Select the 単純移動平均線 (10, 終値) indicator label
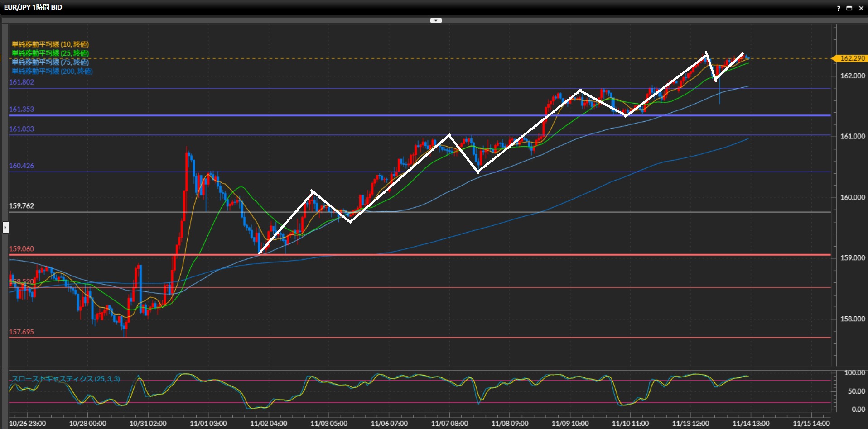Viewport: 868px width, 429px height. [x=50, y=44]
